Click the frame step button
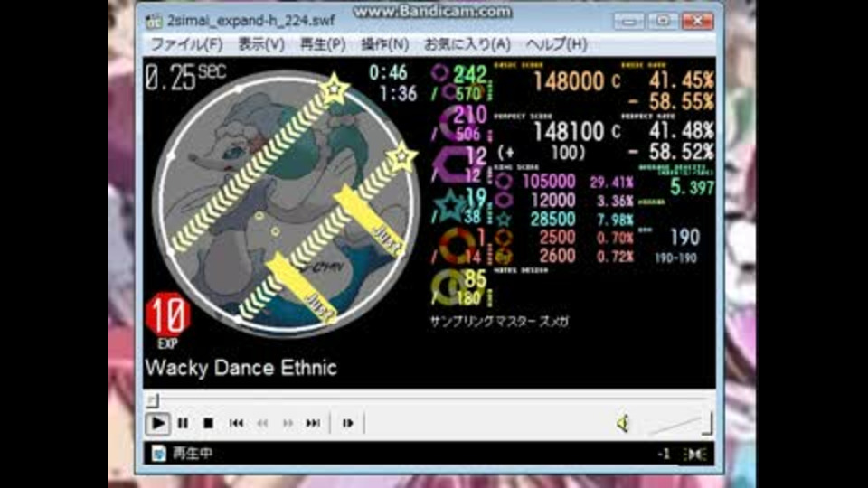868x488 pixels. point(347,423)
